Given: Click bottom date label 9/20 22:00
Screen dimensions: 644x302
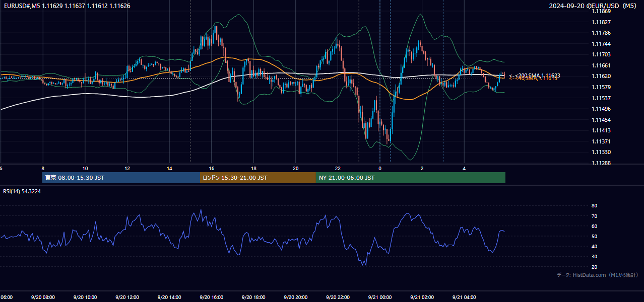Looking at the screenshot, I should (x=338, y=297).
